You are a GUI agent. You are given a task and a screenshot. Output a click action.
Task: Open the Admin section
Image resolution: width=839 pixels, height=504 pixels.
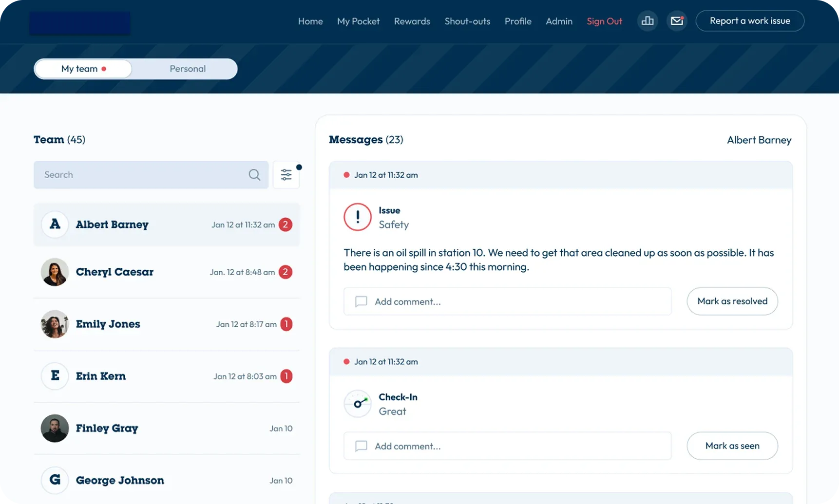pyautogui.click(x=559, y=21)
